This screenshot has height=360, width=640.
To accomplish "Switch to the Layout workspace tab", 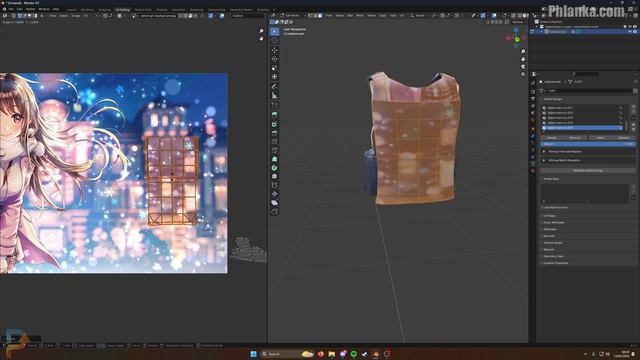I will 71,9.
